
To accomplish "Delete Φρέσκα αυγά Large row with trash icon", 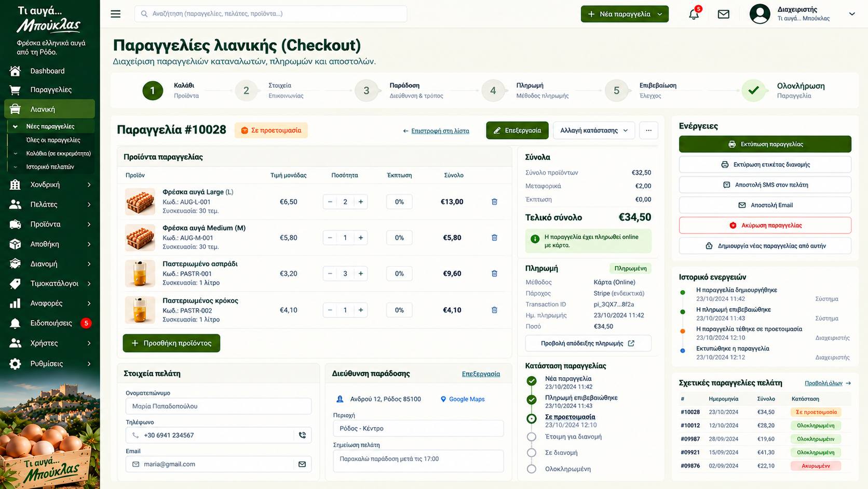I will [x=494, y=202].
